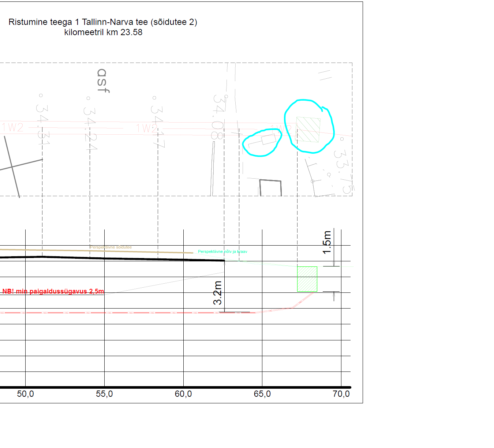Click the title text mentioning Tallinn-Narva tee
The image size is (494, 448).
tap(103, 22)
